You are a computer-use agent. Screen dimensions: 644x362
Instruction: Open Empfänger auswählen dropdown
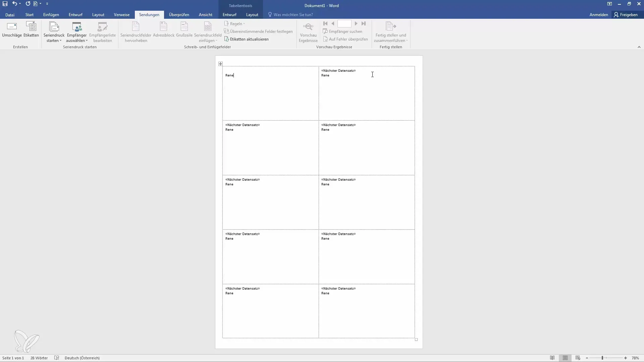(77, 32)
